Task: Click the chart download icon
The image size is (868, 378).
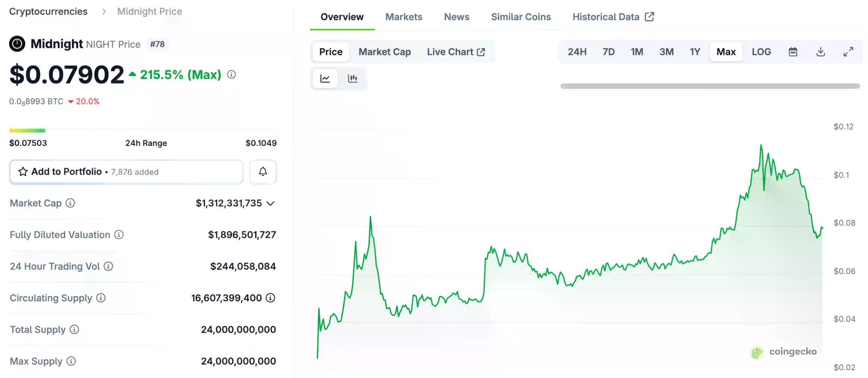Action: coord(821,52)
